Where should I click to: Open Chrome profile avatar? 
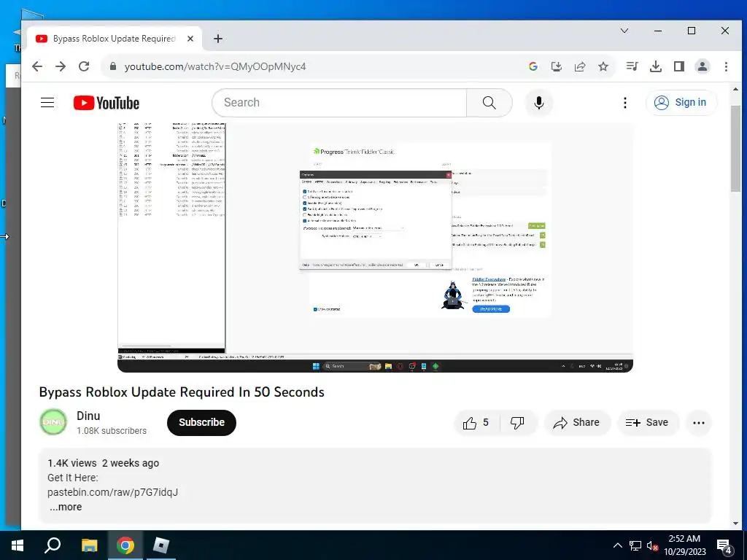coord(703,66)
